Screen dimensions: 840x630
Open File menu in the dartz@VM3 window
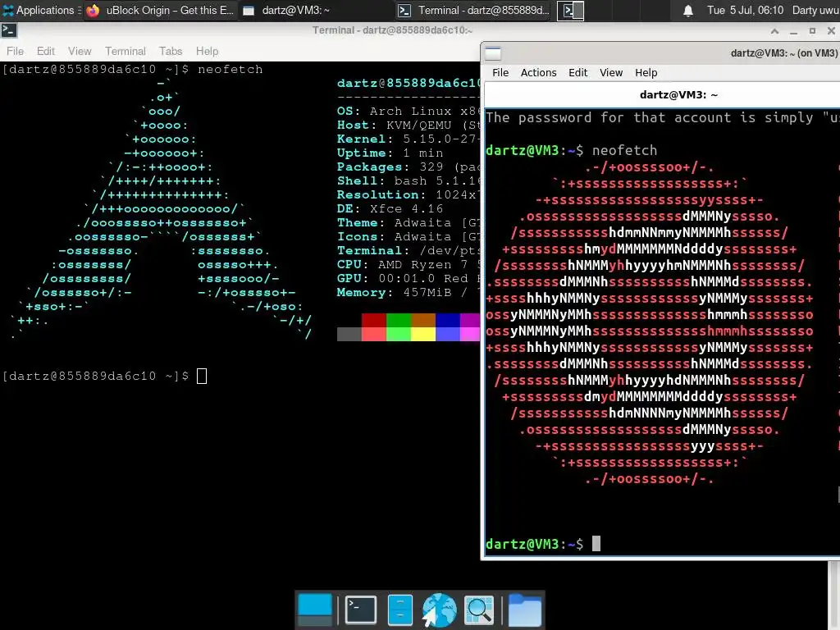pyautogui.click(x=500, y=72)
